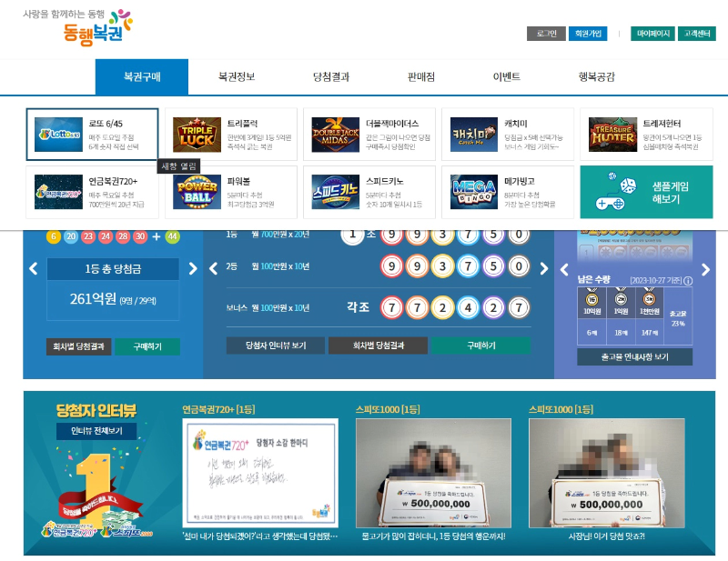Open the middle 스피또1000 winner photo

tap(434, 473)
